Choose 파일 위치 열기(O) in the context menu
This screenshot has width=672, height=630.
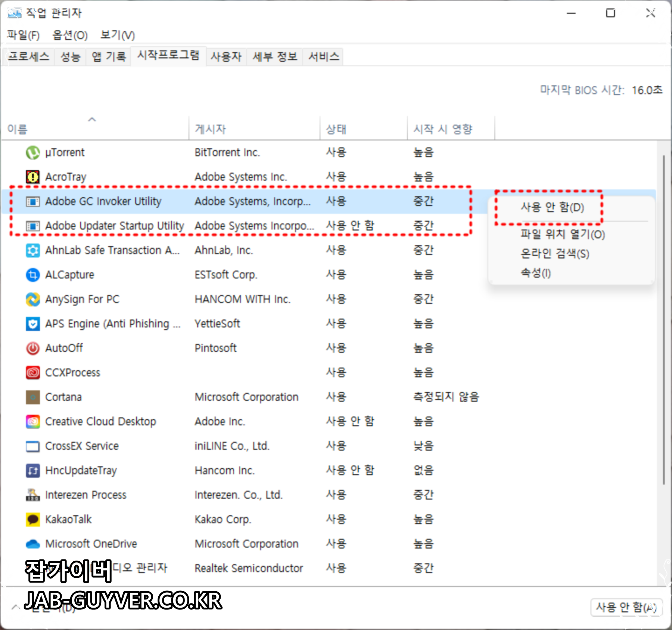point(563,234)
